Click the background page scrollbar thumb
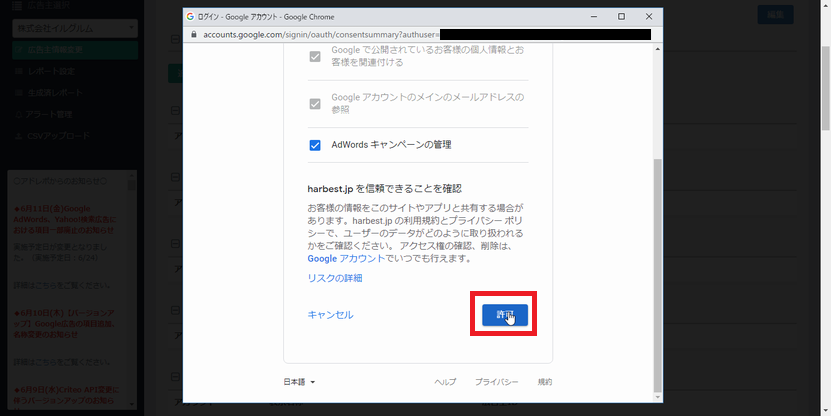 point(826,87)
